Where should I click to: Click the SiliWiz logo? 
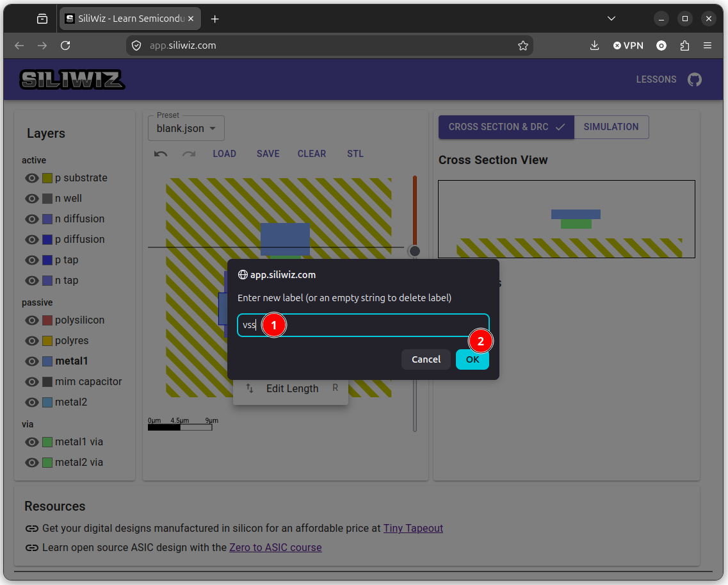pos(72,79)
